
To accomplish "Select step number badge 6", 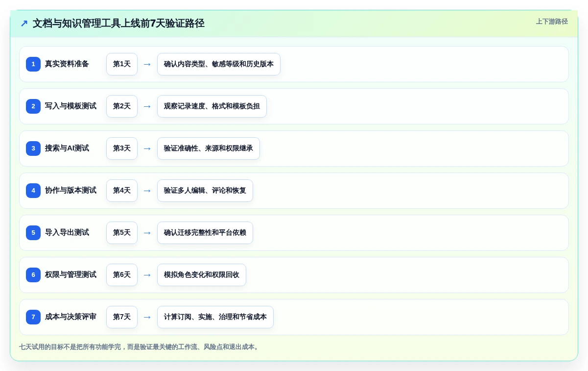I will pyautogui.click(x=33, y=275).
